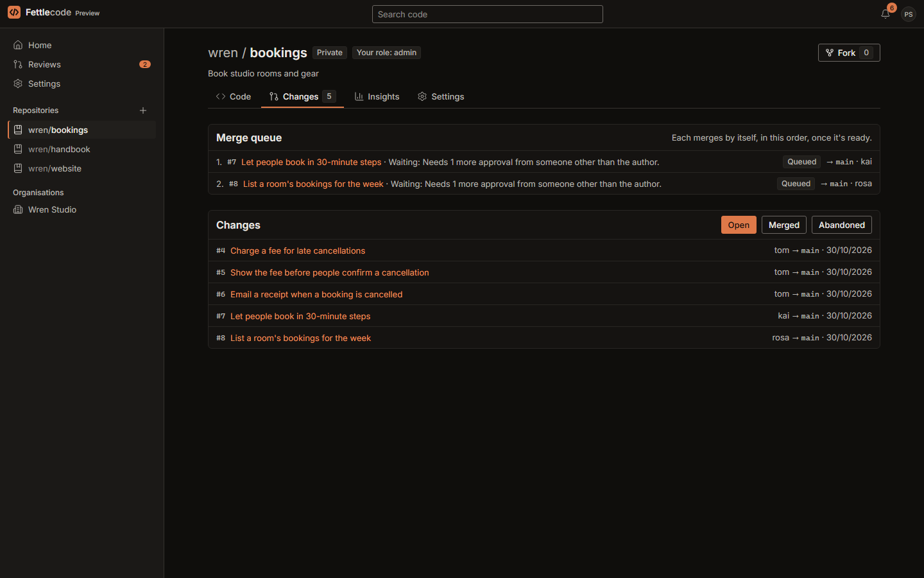This screenshot has height=578, width=924.
Task: Open queued change 'Let people book in 30-minute steps'
Action: pyautogui.click(x=311, y=162)
